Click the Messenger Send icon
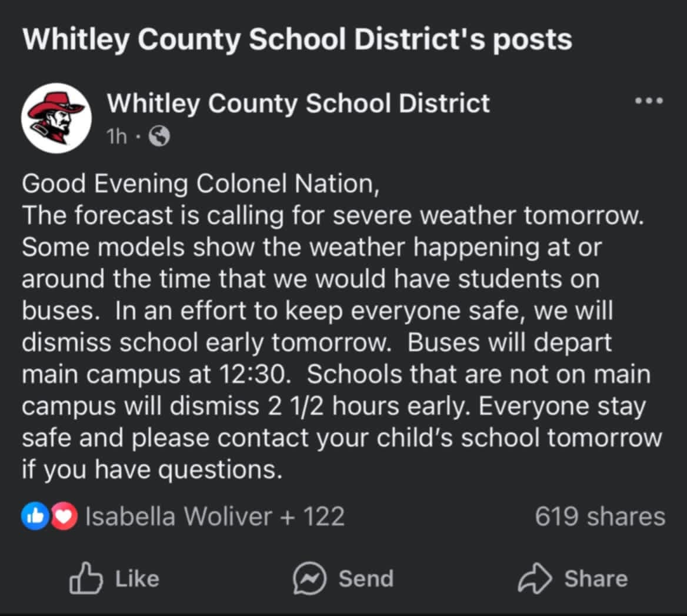 point(309,578)
